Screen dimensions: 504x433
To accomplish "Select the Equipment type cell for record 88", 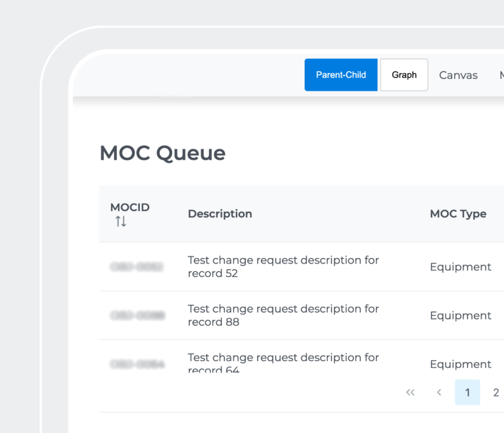I will (460, 315).
